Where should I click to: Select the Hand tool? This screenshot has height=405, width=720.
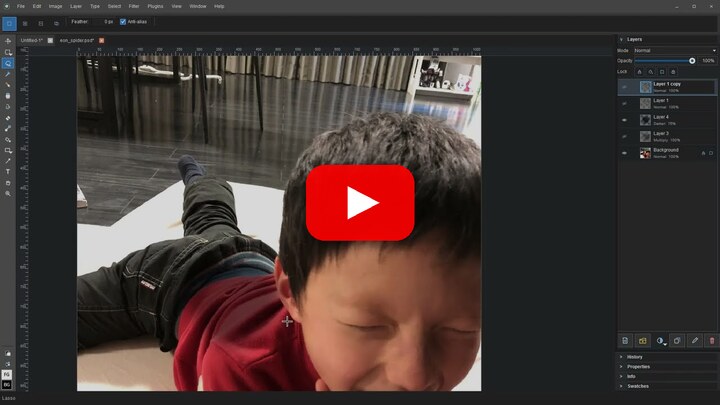(x=8, y=183)
